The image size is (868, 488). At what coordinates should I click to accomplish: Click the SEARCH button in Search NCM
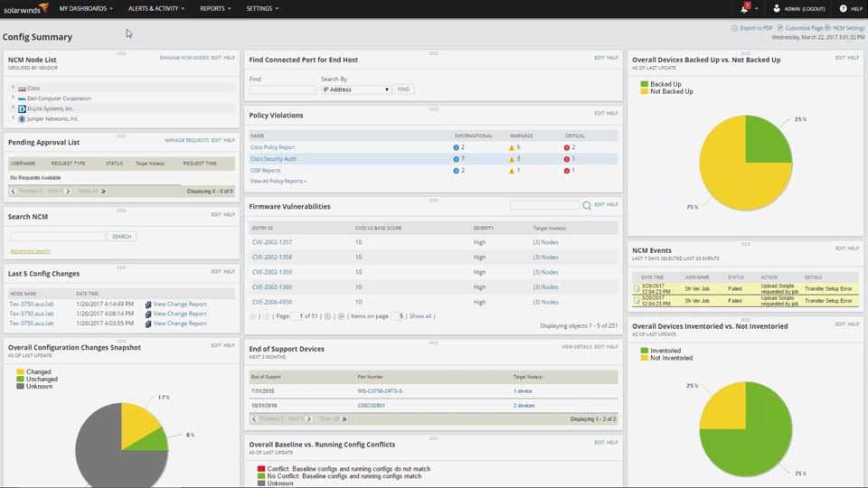click(122, 236)
